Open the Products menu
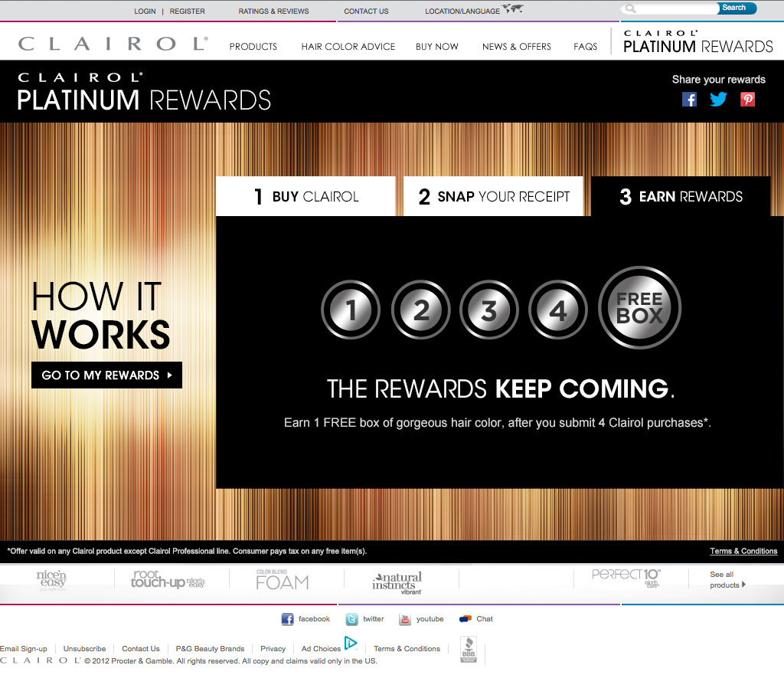 (x=253, y=47)
